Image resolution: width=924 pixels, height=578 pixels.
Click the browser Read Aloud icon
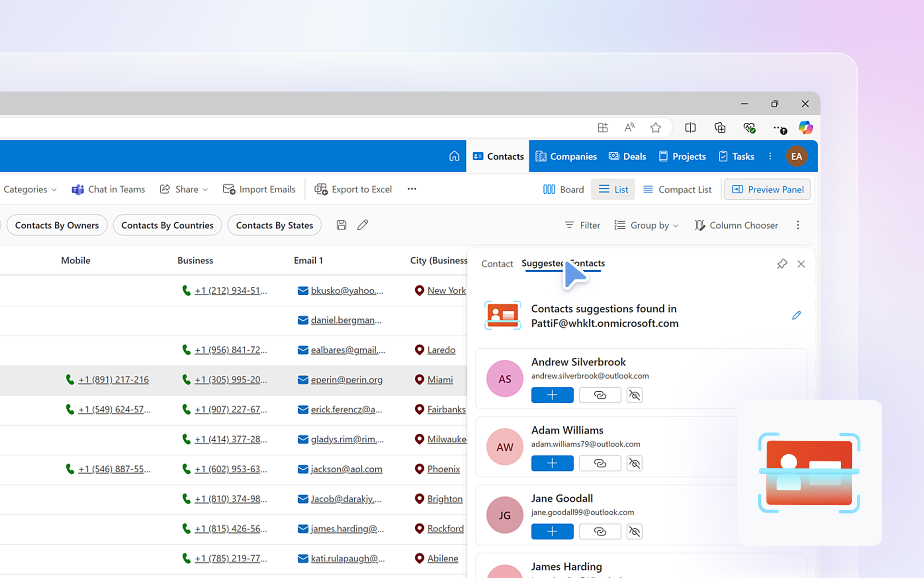(x=629, y=128)
